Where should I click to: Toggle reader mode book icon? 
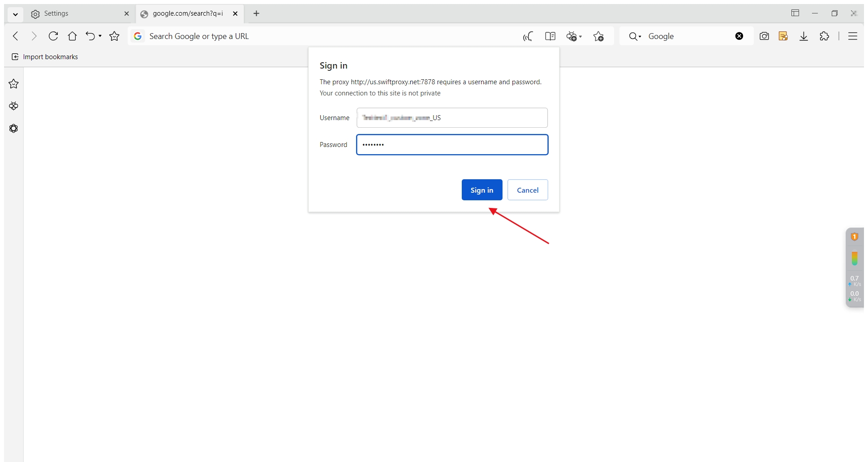[550, 36]
